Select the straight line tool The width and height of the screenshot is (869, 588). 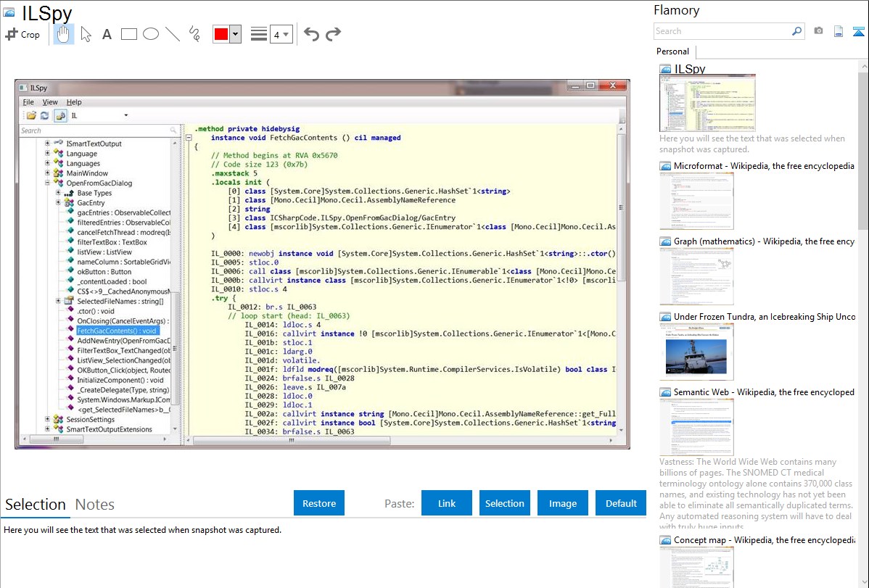(173, 34)
